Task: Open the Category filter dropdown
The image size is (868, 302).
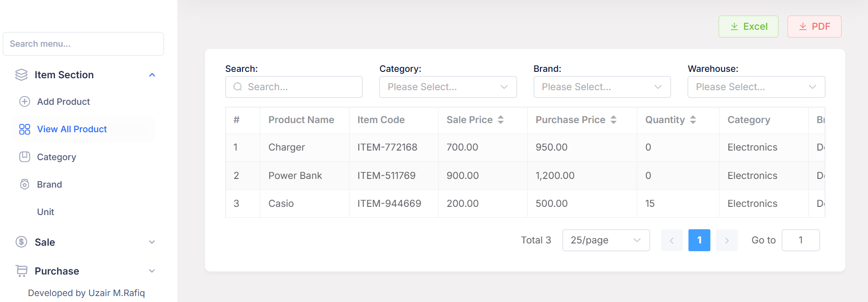Action: click(448, 87)
